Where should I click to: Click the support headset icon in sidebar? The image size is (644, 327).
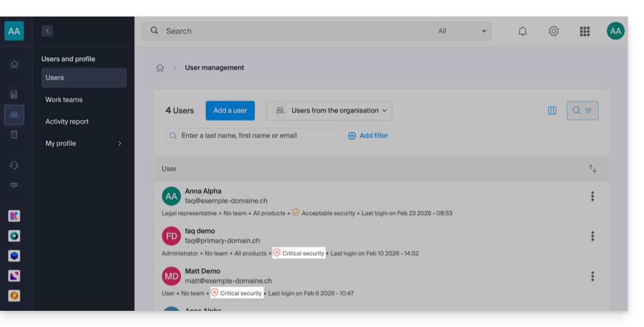click(14, 165)
